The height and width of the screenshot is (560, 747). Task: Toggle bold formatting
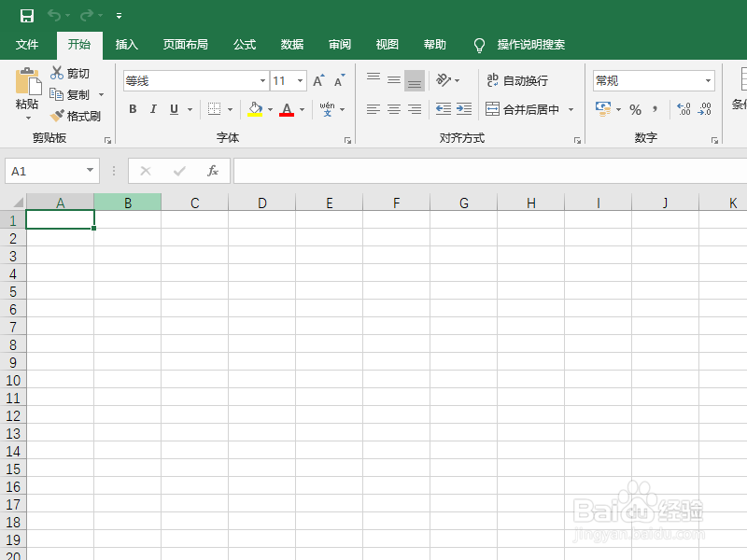click(x=133, y=109)
